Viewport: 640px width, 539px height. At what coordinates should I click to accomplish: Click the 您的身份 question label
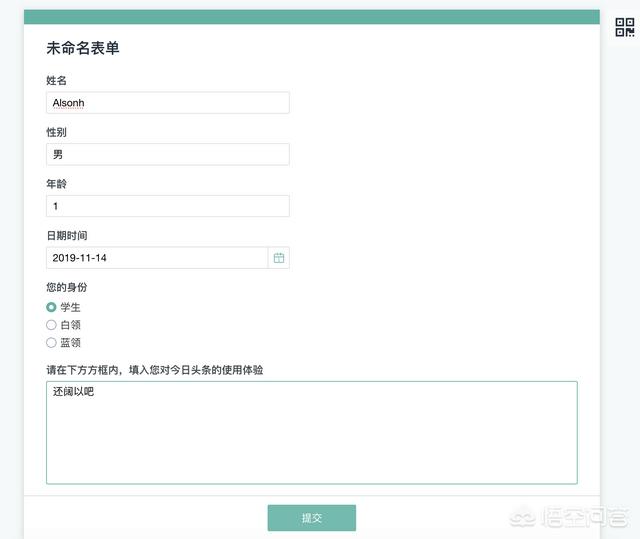point(67,287)
